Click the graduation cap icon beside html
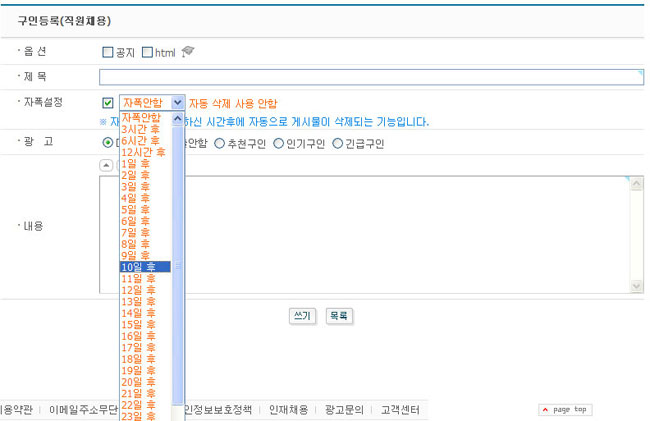The image size is (650, 421). pos(188,51)
